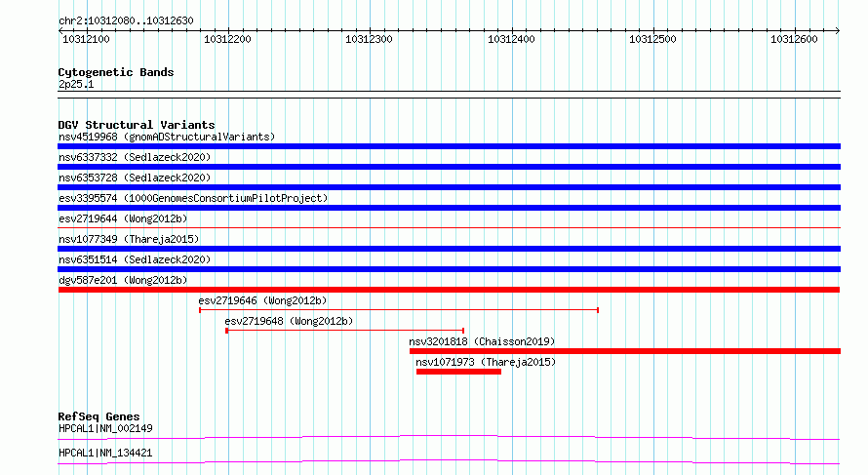This screenshot has height=475, width=868.
Task: Select the 10312400 ruler position label
Action: (x=511, y=39)
